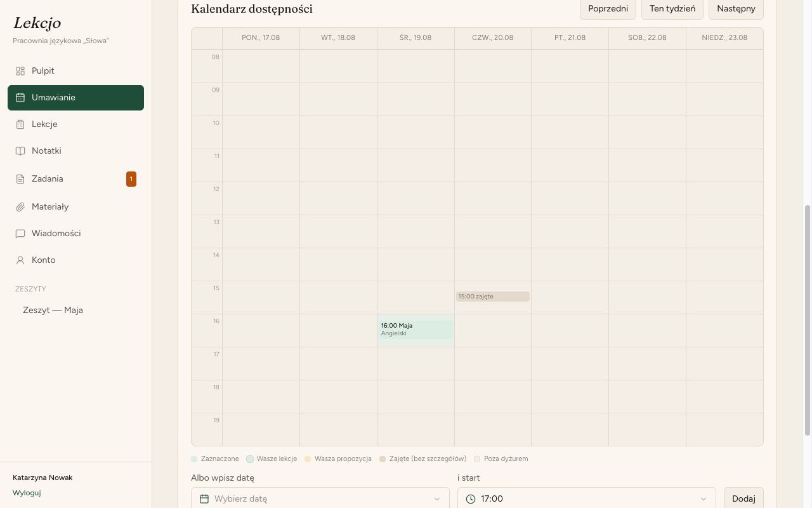Viewport: 812px width, 508px height.
Task: Go to the Lekcje section
Action: click(x=76, y=124)
